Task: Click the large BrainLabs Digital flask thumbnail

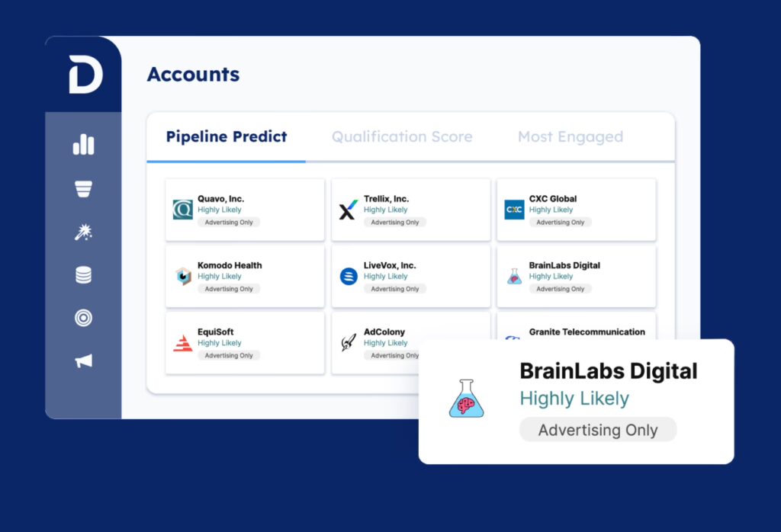Action: [467, 399]
